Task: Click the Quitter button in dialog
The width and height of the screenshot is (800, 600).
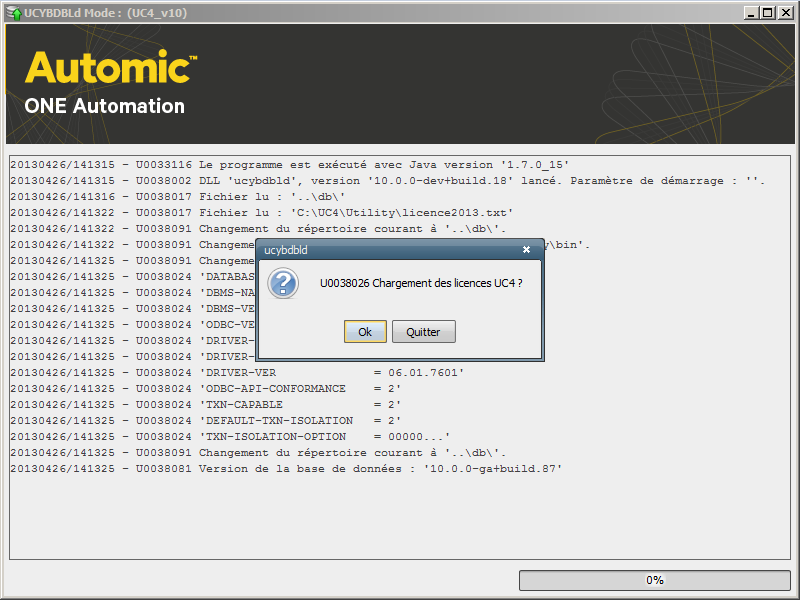Action: 423,332
